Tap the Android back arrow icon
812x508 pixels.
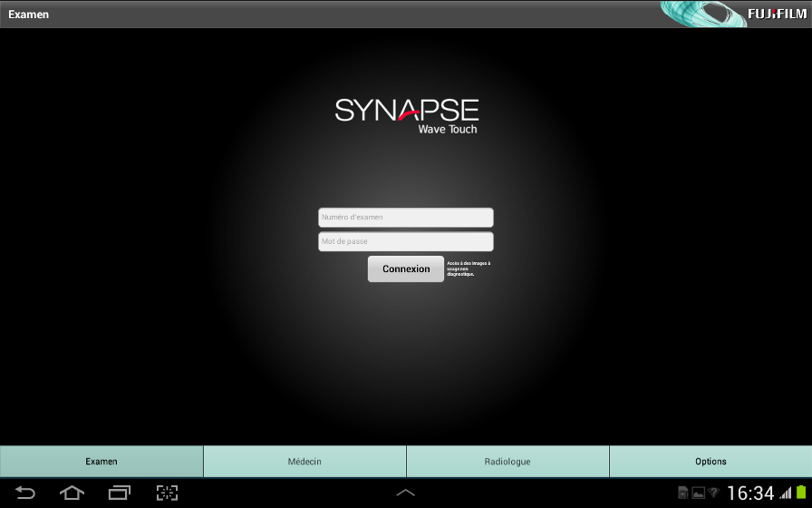[x=24, y=493]
